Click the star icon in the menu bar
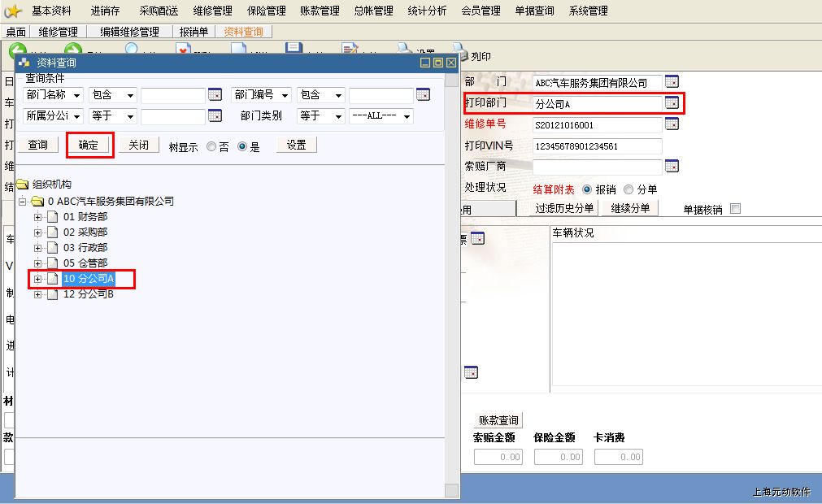This screenshot has width=822, height=504. point(12,11)
